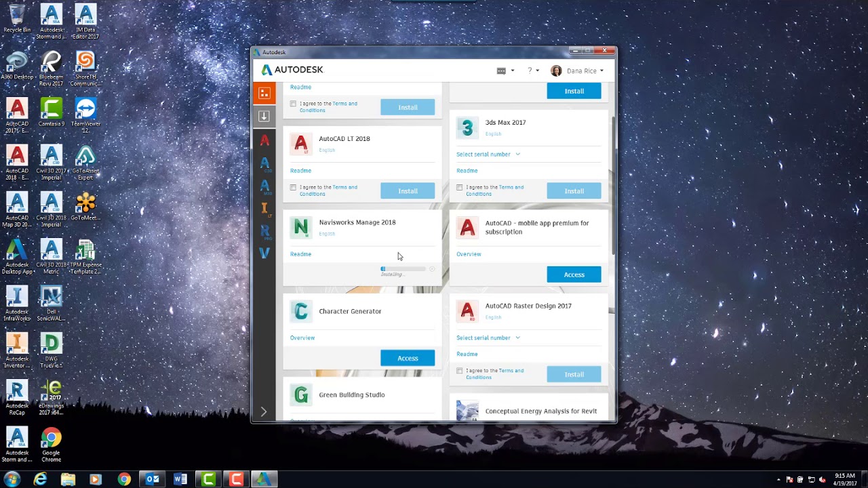Image resolution: width=868 pixels, height=488 pixels.
Task: Open the downloads/updates sidebar icon
Action: click(x=264, y=117)
